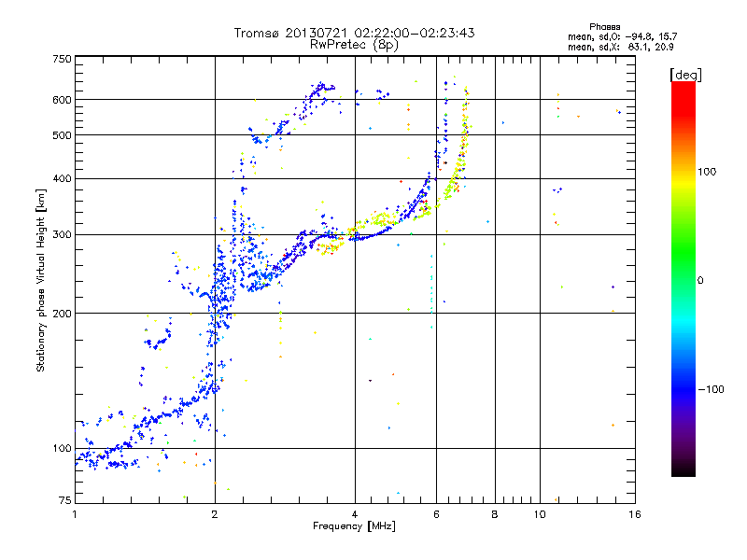Click the colorbar label '-100'
Screen dimensions: 747x560
click(x=711, y=389)
